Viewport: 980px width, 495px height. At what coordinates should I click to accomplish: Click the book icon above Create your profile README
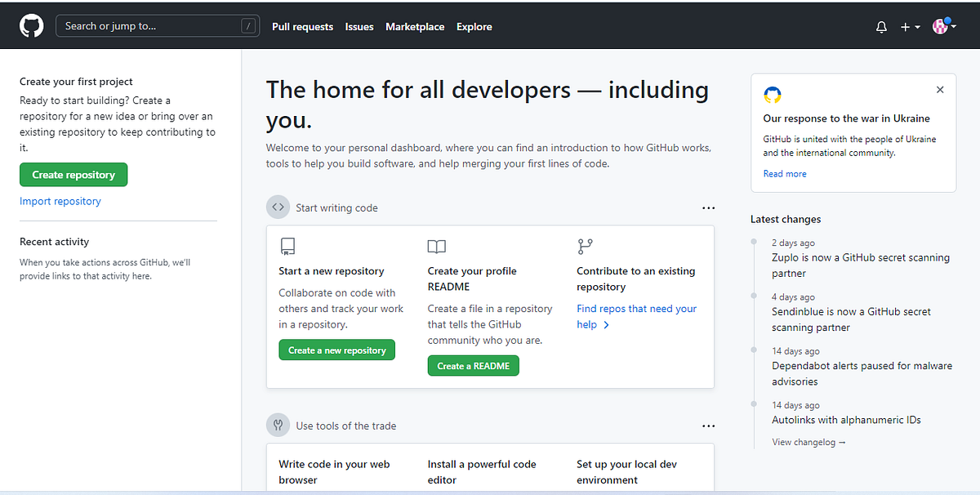click(436, 246)
